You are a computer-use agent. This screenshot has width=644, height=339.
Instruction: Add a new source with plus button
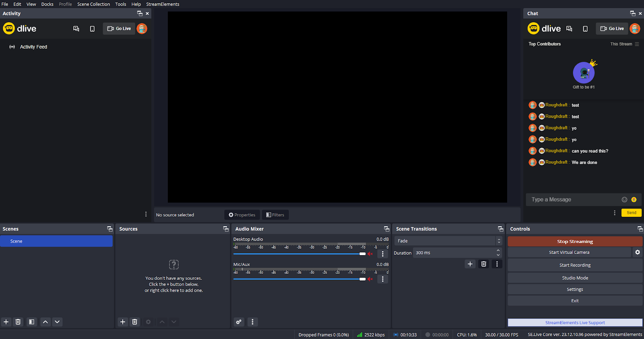123,322
